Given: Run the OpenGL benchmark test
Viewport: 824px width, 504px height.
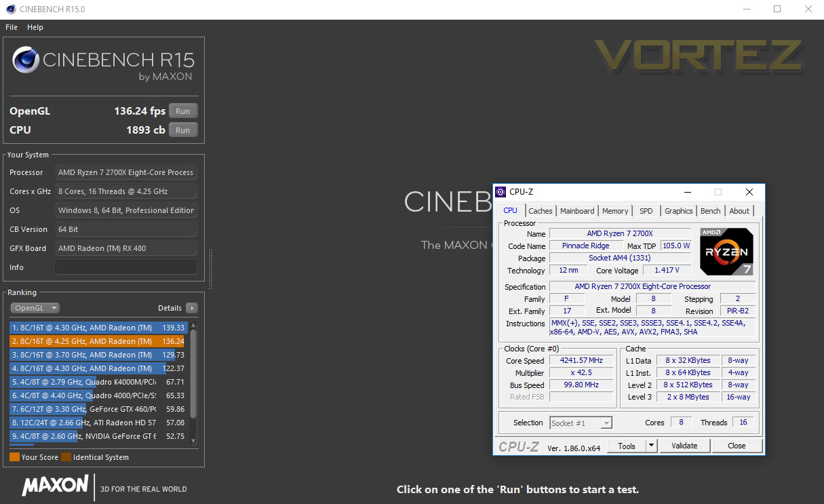Looking at the screenshot, I should (x=183, y=111).
